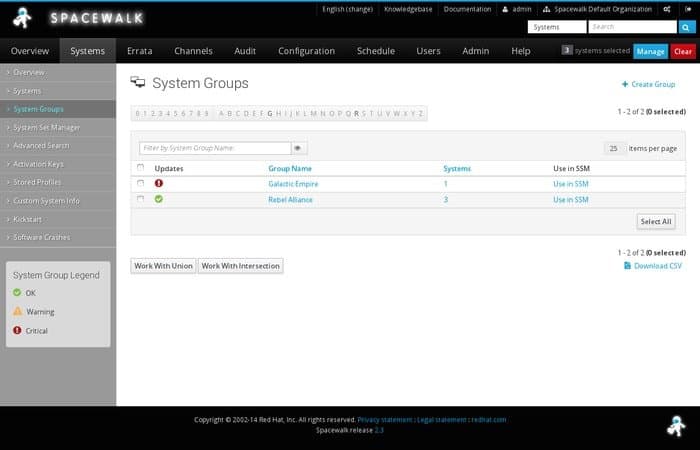
Task: Click the footer astronaut icon
Action: pyautogui.click(x=677, y=426)
